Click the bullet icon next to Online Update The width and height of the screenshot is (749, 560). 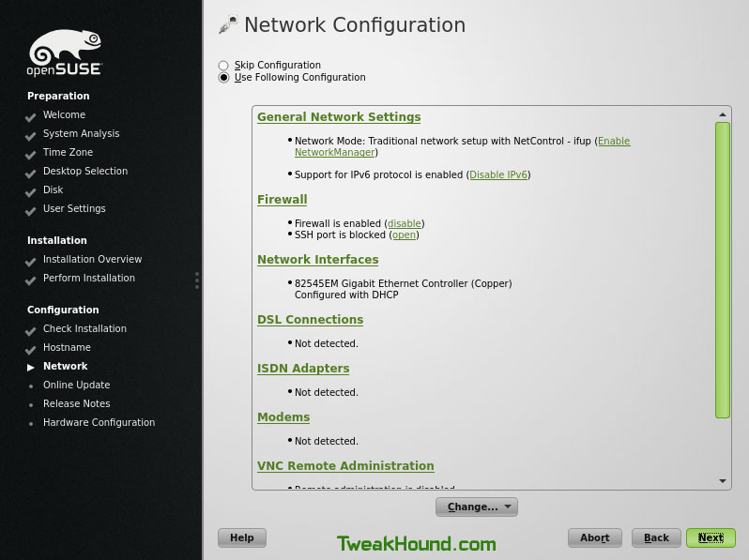pyautogui.click(x=31, y=386)
